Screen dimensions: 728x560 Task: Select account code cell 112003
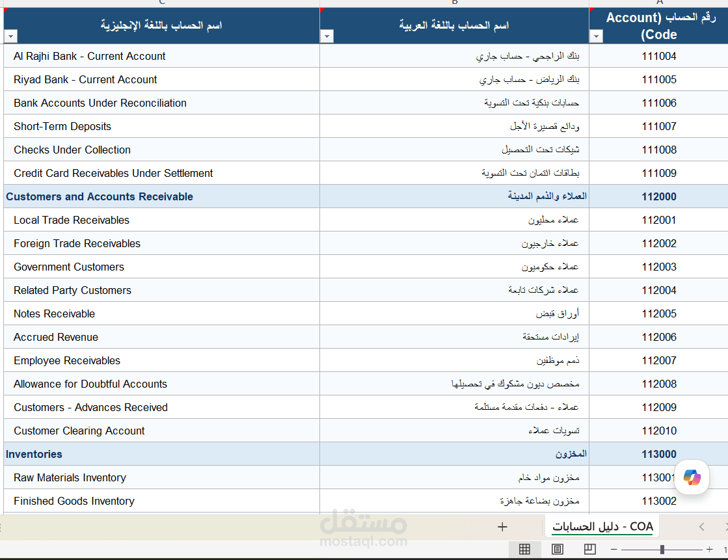(x=659, y=267)
